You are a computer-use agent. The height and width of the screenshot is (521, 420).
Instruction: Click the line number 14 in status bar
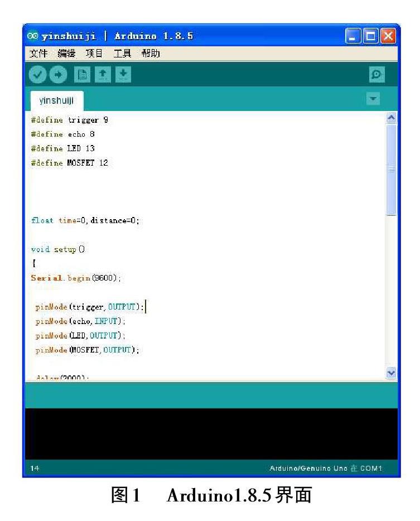tap(35, 468)
